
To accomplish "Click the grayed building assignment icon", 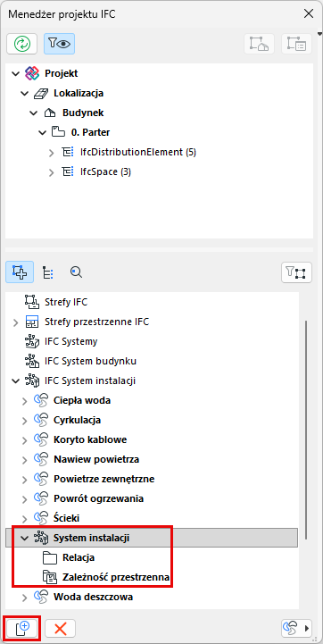I will pos(260,44).
